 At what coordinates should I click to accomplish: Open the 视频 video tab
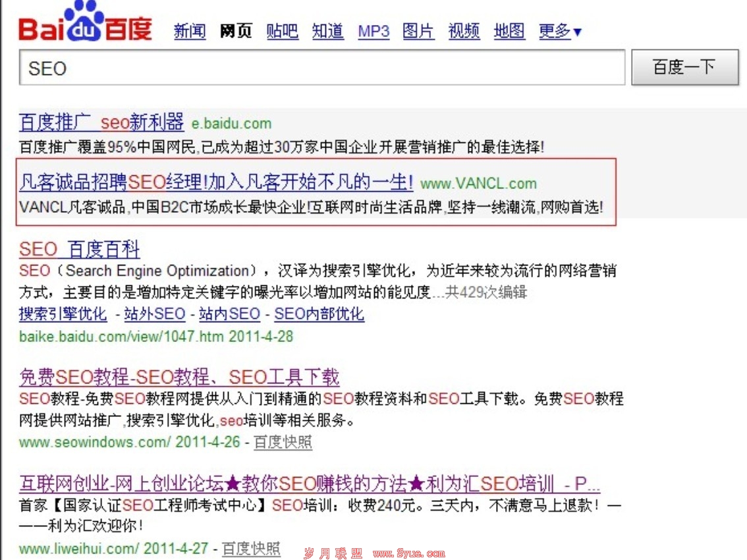coord(464,32)
